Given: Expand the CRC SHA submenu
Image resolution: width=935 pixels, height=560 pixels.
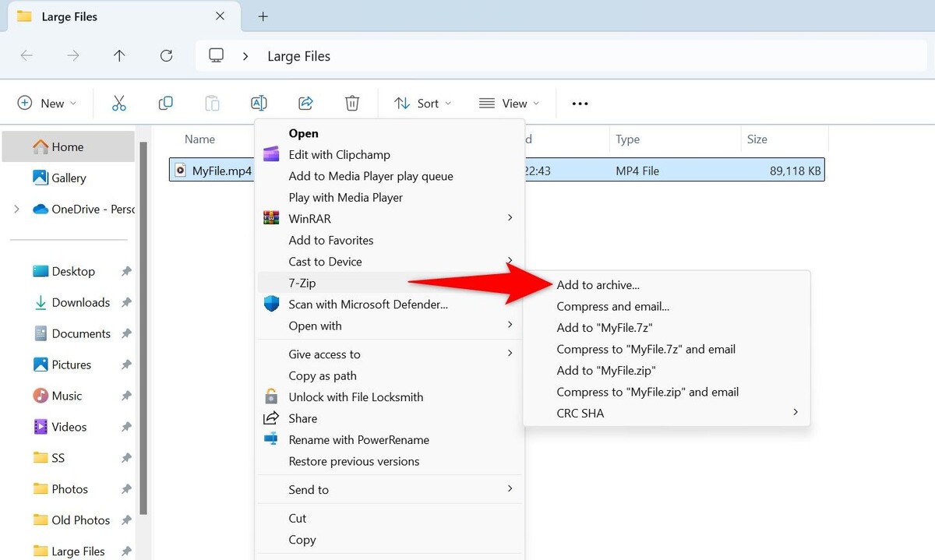Looking at the screenshot, I should [x=796, y=413].
